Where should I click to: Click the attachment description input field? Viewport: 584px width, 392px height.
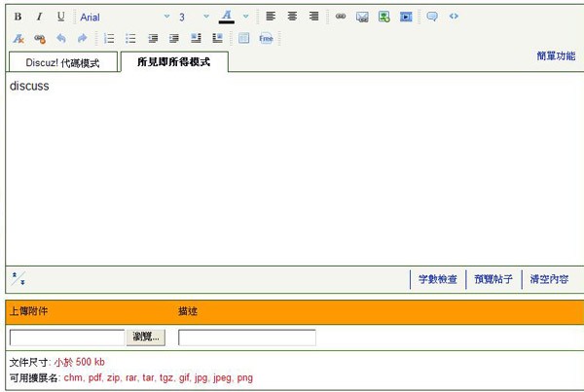tap(247, 338)
